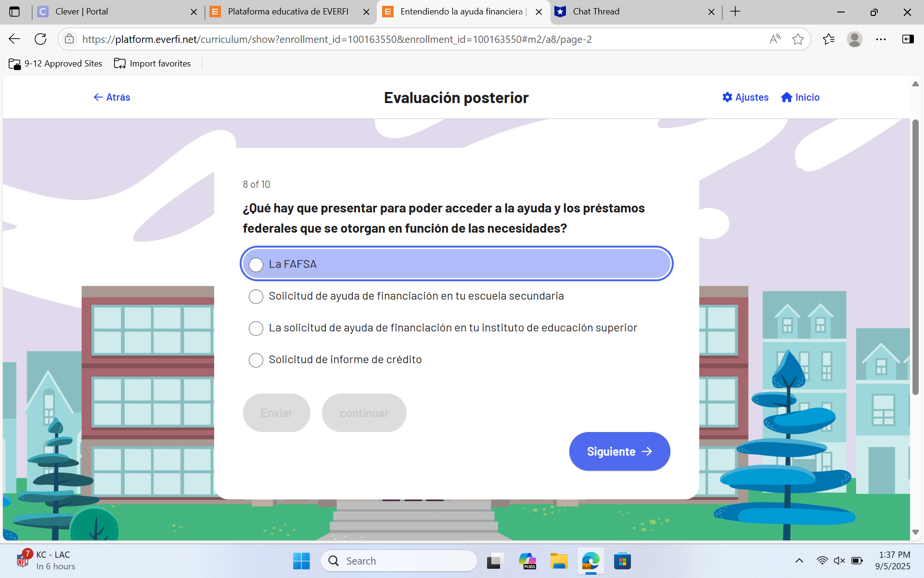Image resolution: width=924 pixels, height=578 pixels.
Task: Click the Siguiente button
Action: click(619, 451)
